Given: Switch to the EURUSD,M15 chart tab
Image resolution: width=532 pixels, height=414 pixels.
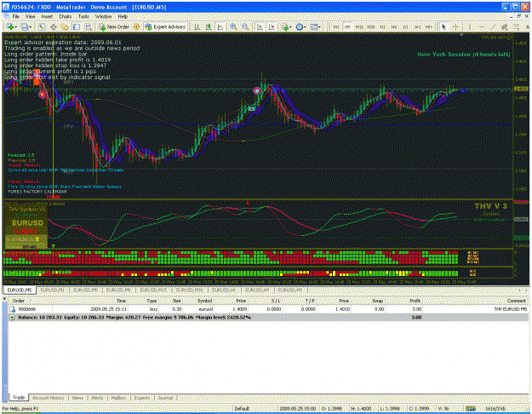Looking at the screenshot, I should pos(153,290).
